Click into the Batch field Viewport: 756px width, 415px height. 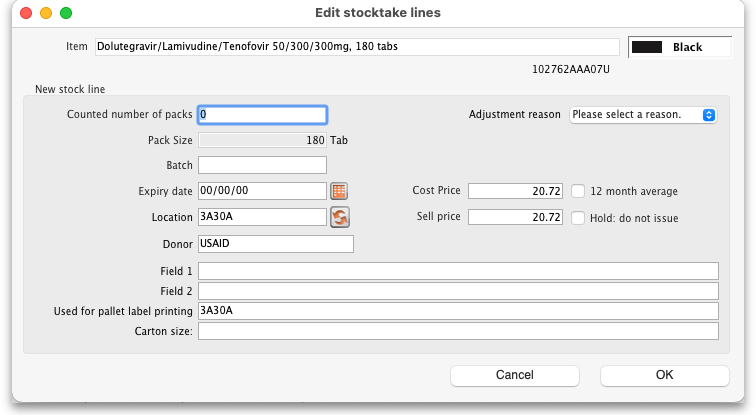tap(262, 165)
